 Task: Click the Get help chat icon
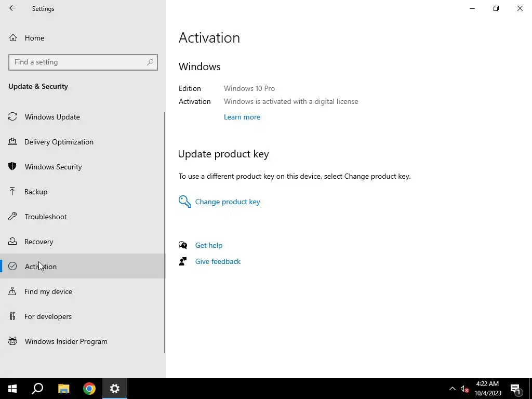[x=183, y=245]
